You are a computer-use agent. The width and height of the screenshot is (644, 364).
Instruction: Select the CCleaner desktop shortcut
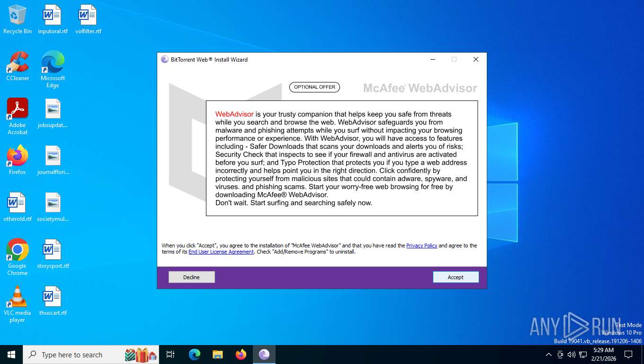tap(18, 66)
